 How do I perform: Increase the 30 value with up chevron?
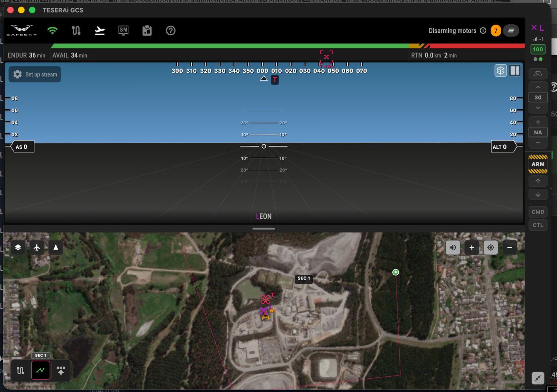538,87
